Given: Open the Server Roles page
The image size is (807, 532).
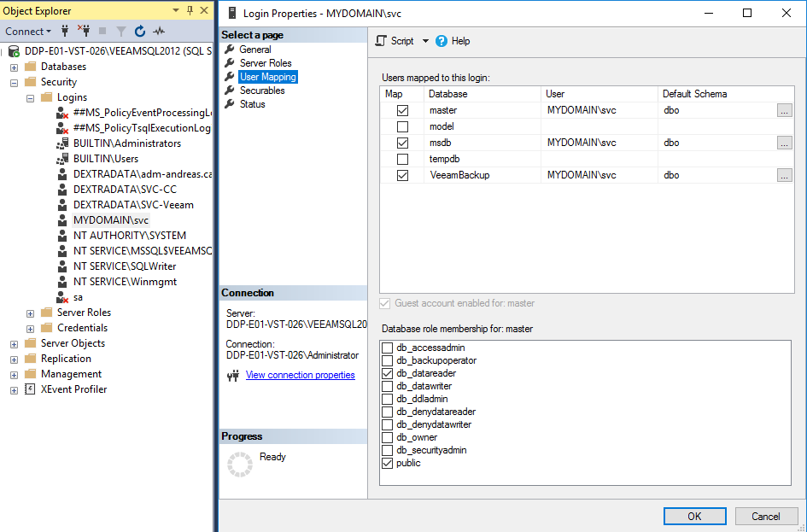Looking at the screenshot, I should click(x=266, y=63).
